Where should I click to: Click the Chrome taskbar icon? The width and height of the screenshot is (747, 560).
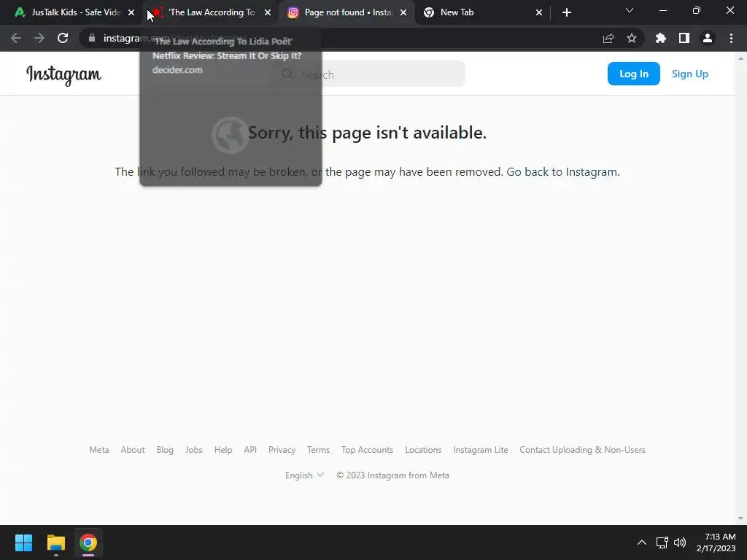88,542
